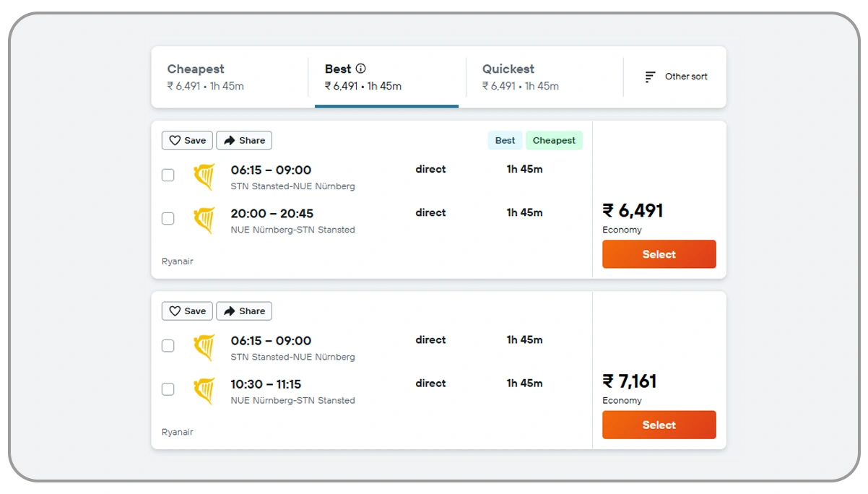Screen dimensions: 868x494
Task: Click the Ryanair logo on the 10:30 return leg
Action: point(204,389)
